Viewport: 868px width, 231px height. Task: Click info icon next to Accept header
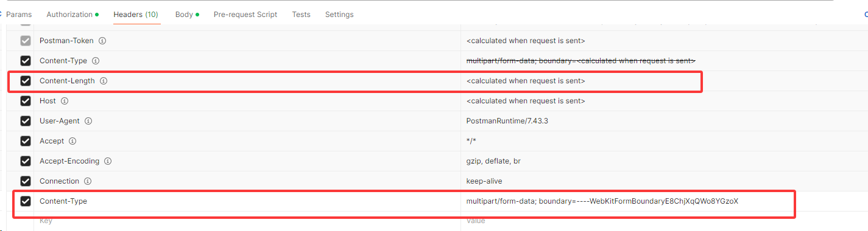pos(72,141)
